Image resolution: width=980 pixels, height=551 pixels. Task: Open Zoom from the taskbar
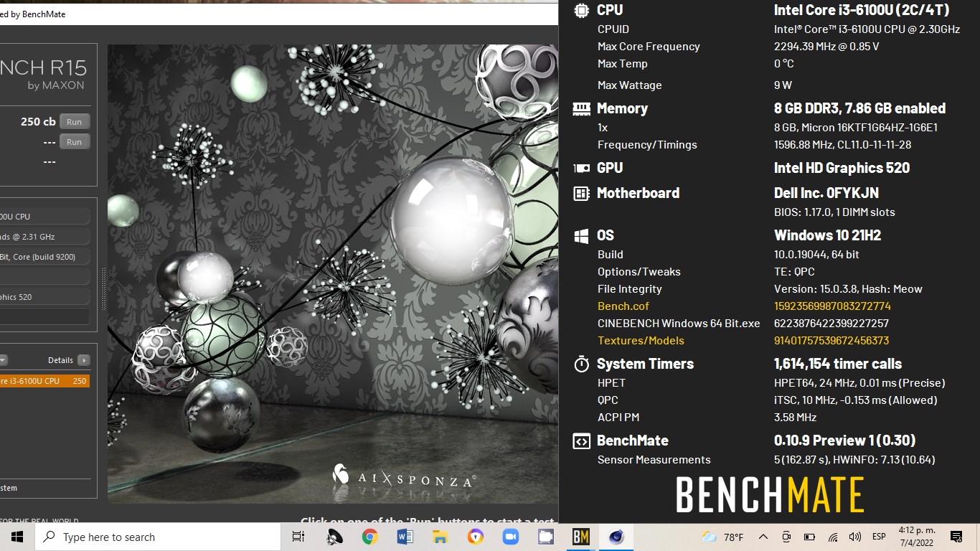[x=511, y=537]
